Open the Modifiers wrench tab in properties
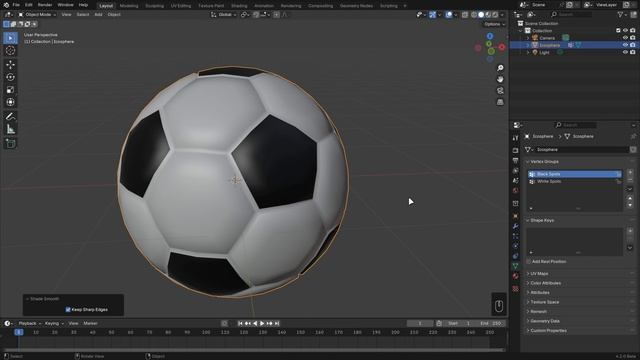Viewport: 640px width, 360px height. 516,226
